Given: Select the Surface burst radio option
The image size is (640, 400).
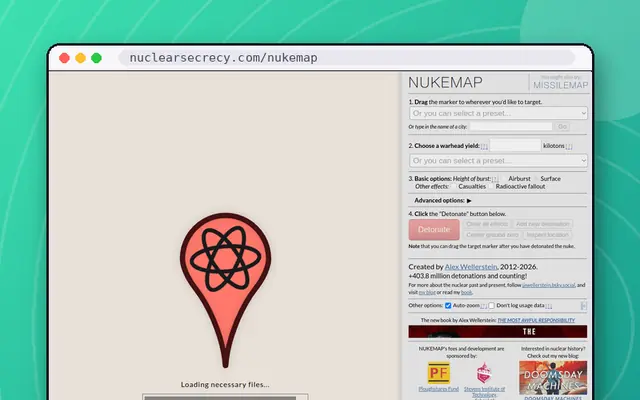Looking at the screenshot, I should 536,179.
